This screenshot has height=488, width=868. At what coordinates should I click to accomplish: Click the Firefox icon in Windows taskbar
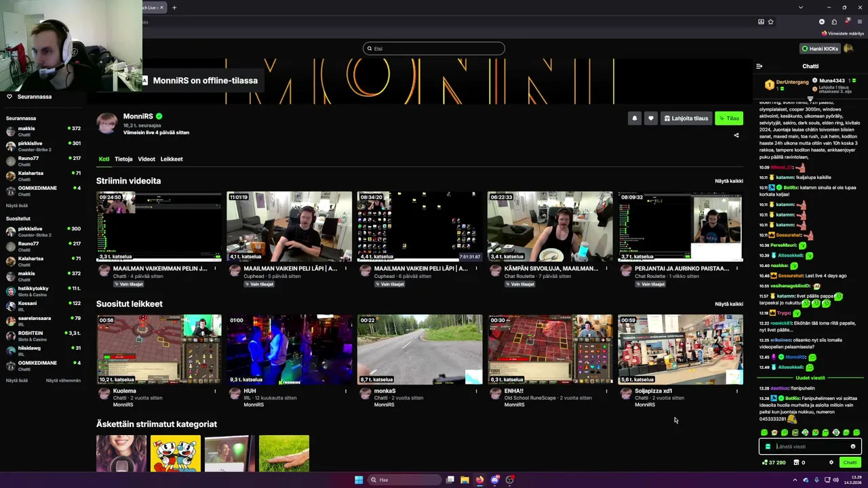479,480
